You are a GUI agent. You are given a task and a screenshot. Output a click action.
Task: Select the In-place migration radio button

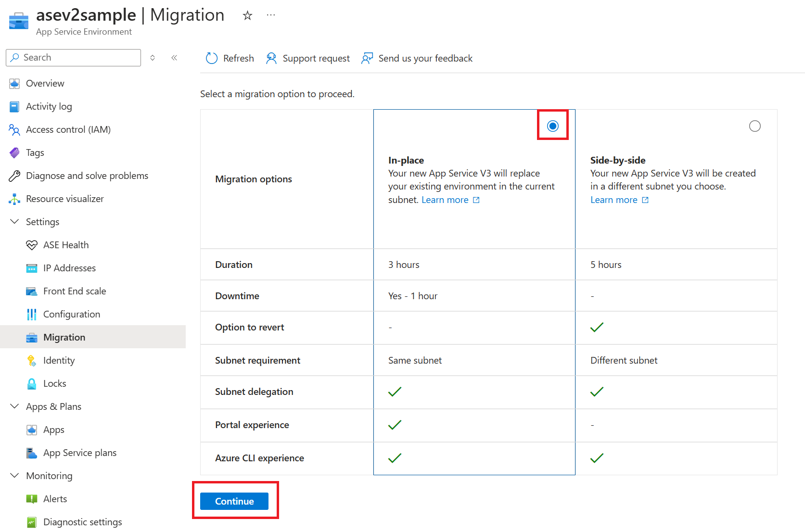click(x=553, y=126)
